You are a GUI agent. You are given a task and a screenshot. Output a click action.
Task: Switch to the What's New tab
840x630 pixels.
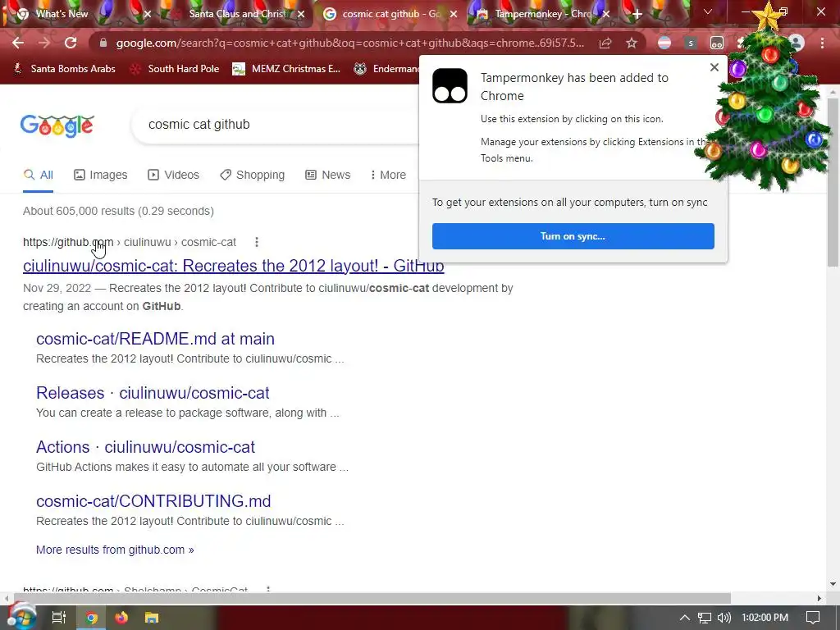tap(62, 14)
